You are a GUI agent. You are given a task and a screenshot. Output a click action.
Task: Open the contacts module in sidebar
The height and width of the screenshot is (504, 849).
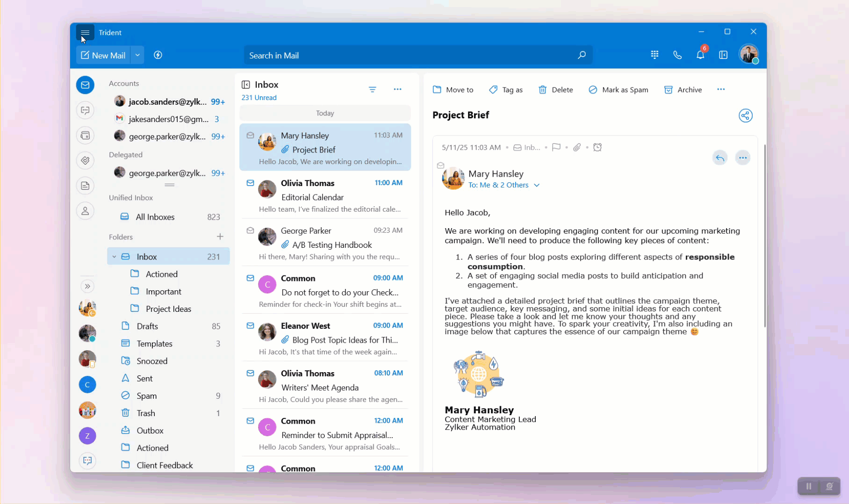pos(85,211)
